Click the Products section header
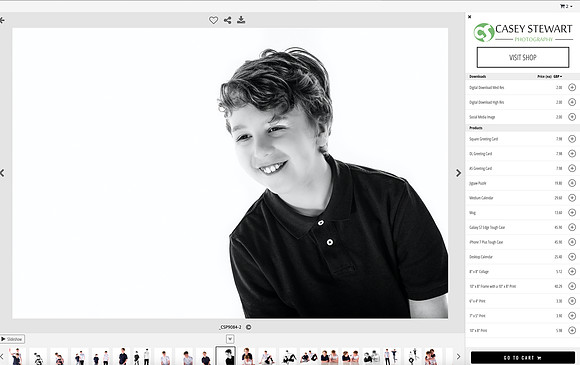Screen dimensions: 580x365 tap(476, 128)
